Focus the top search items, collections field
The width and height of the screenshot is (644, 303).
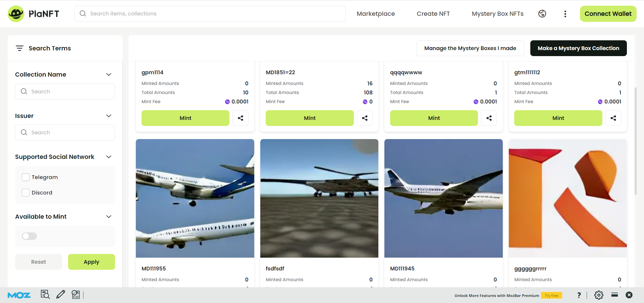tap(210, 14)
